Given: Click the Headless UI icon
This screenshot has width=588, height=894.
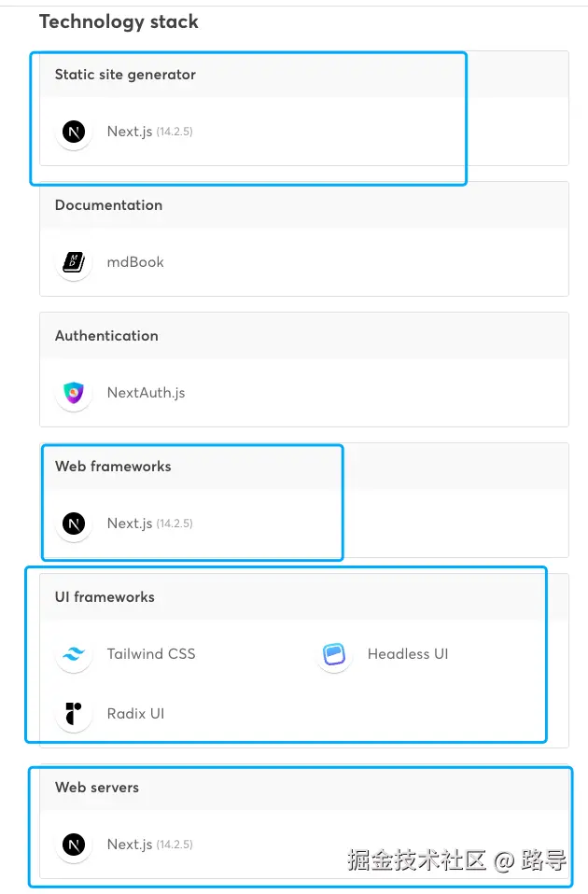Looking at the screenshot, I should coord(334,654).
